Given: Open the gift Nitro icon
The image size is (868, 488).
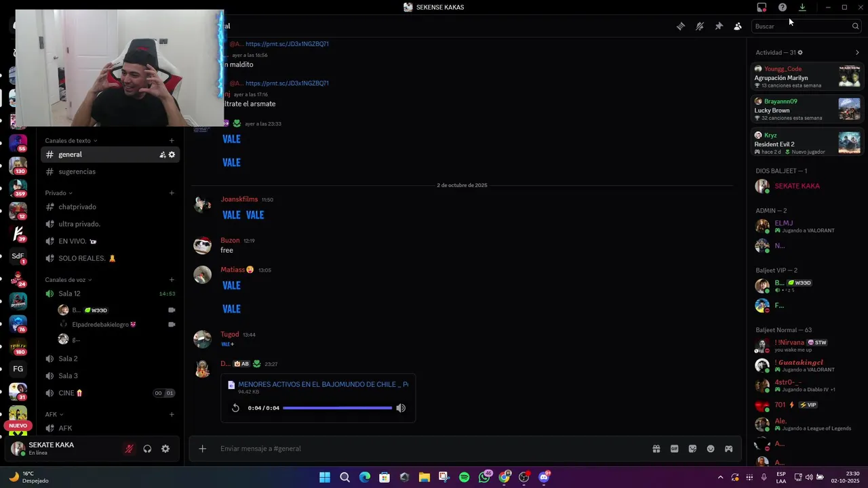Looking at the screenshot, I should click(x=656, y=449).
